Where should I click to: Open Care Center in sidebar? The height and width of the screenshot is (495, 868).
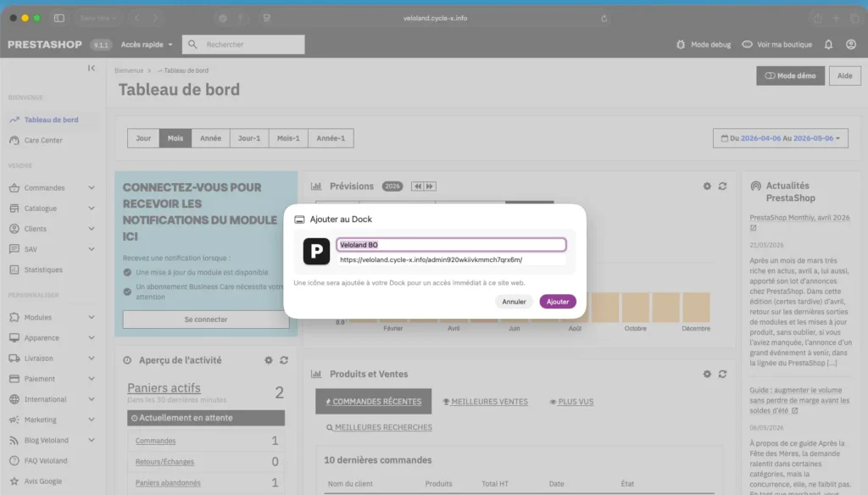point(43,140)
